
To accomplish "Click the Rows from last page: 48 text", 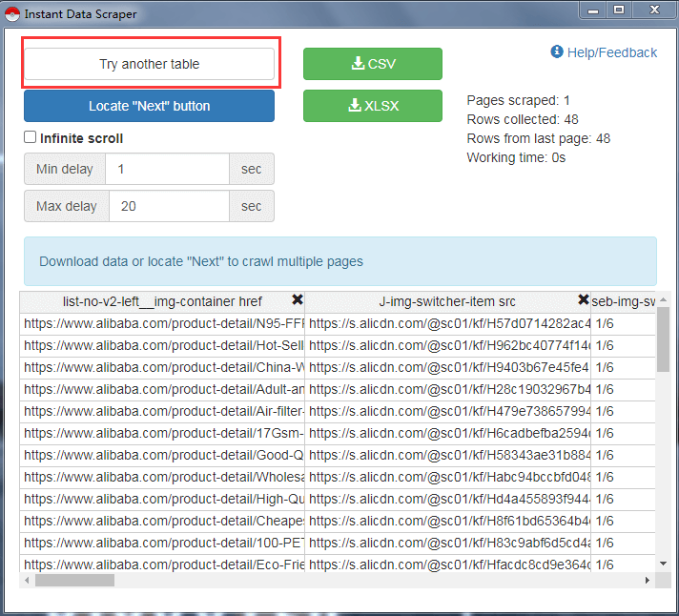I will tap(539, 138).
